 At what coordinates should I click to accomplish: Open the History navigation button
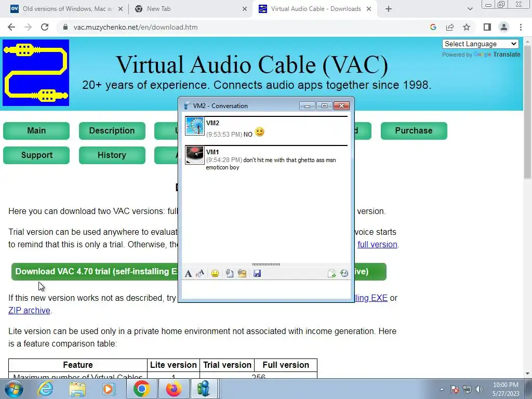(112, 155)
